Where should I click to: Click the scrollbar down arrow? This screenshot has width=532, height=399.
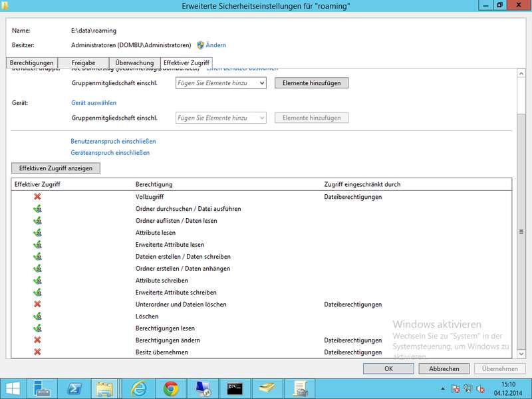coord(521,354)
